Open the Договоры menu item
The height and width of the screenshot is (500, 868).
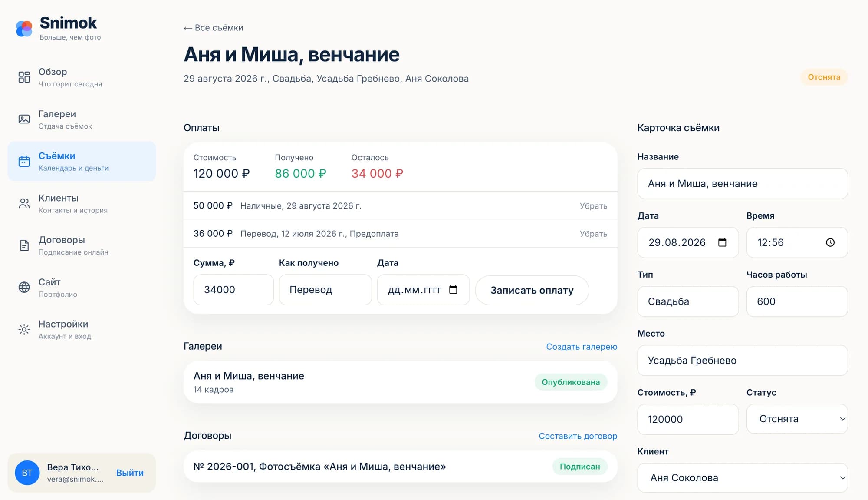click(82, 245)
